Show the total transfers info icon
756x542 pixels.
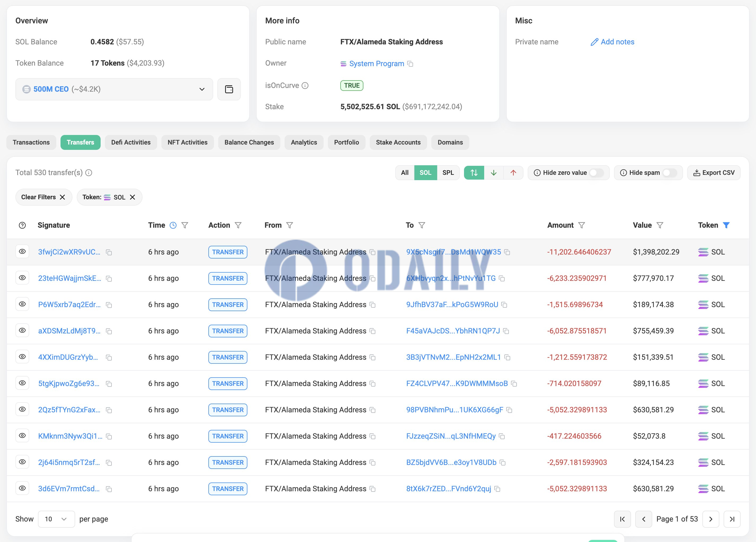(89, 173)
